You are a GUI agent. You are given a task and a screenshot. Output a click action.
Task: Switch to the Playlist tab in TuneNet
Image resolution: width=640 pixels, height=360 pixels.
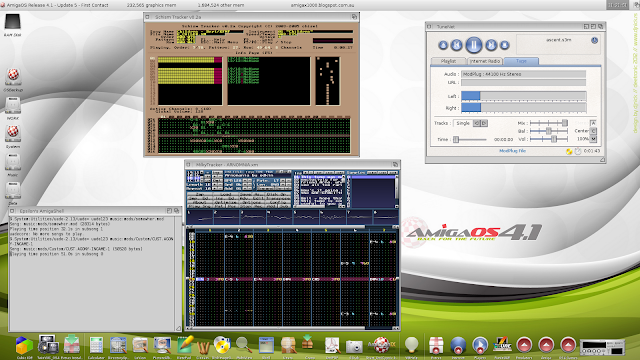tap(449, 61)
